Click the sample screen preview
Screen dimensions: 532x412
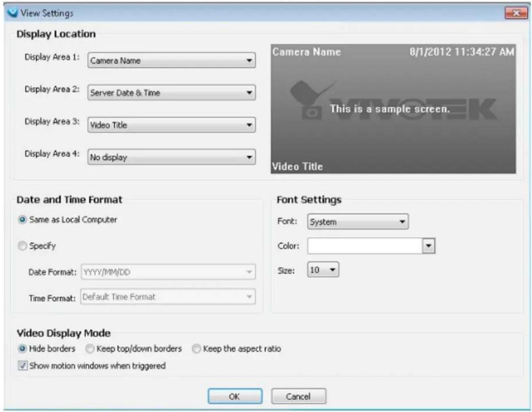click(x=393, y=109)
